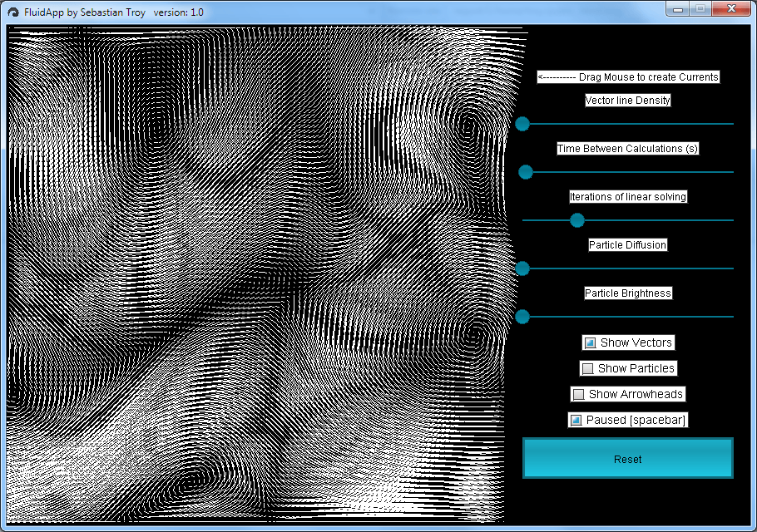Screen dimensions: 757x532
Task: Click the 'Drag Mouse to create Currents' label
Action: click(x=628, y=77)
